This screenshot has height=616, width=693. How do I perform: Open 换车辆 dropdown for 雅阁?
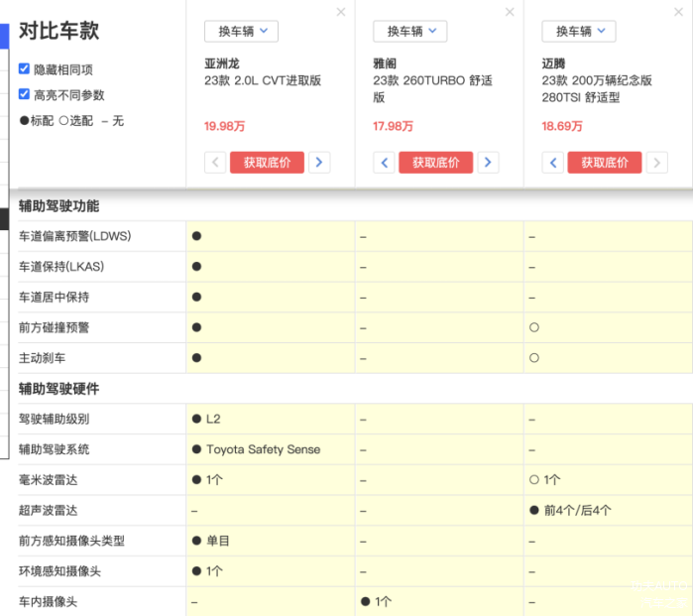pyautogui.click(x=409, y=32)
